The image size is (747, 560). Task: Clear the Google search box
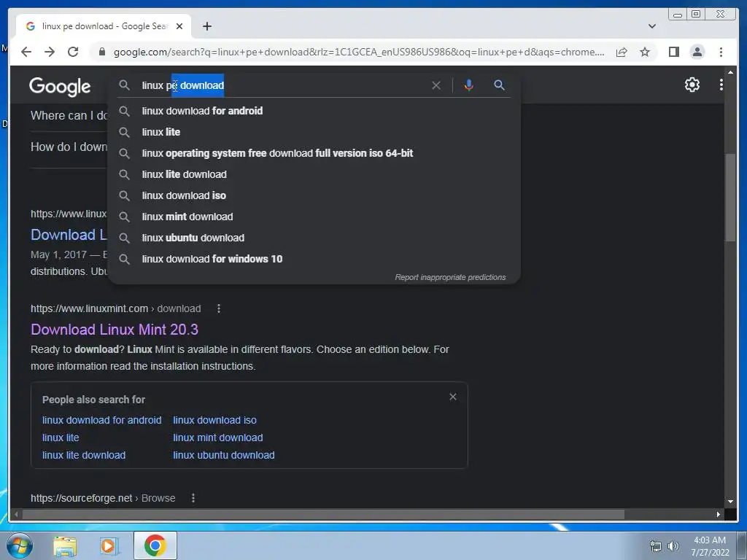[436, 85]
